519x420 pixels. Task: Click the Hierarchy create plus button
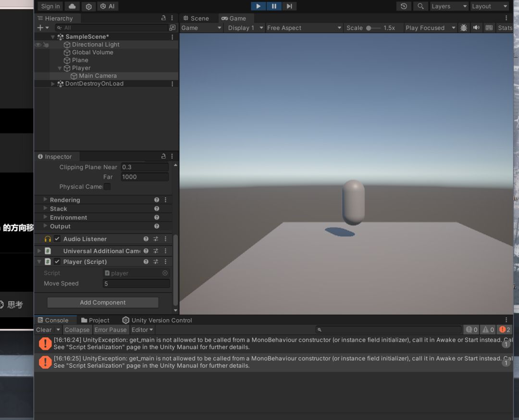pos(40,28)
